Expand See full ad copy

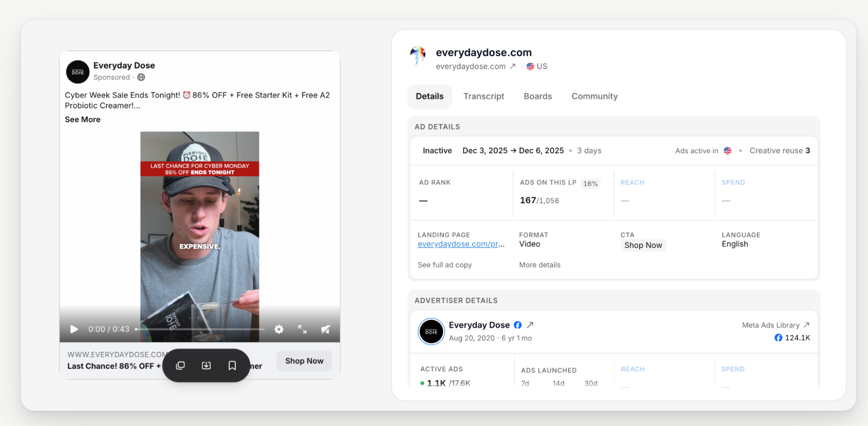click(445, 265)
